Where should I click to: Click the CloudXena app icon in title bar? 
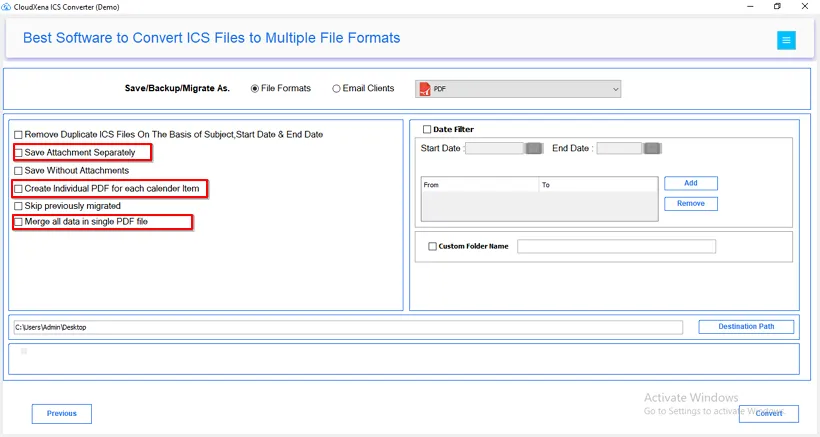[x=6, y=7]
